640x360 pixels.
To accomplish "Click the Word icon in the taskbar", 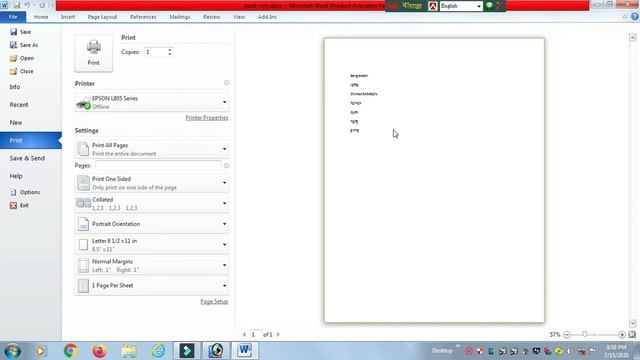I will (x=245, y=351).
